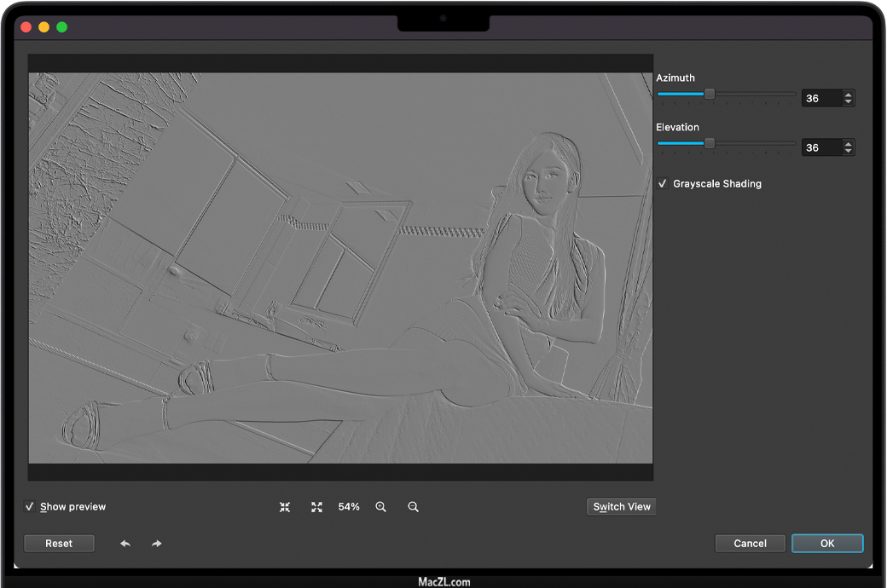Image resolution: width=887 pixels, height=588 pixels.
Task: Zoom in with the plus magnifier
Action: 381,507
